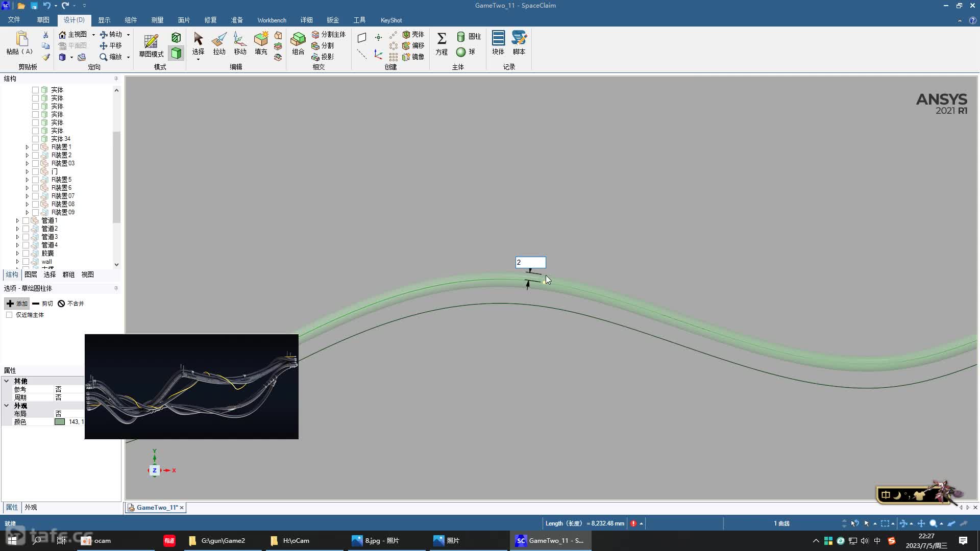This screenshot has width=980, height=551.
Task: Toggle checkbox for R装置 1
Action: 35,147
